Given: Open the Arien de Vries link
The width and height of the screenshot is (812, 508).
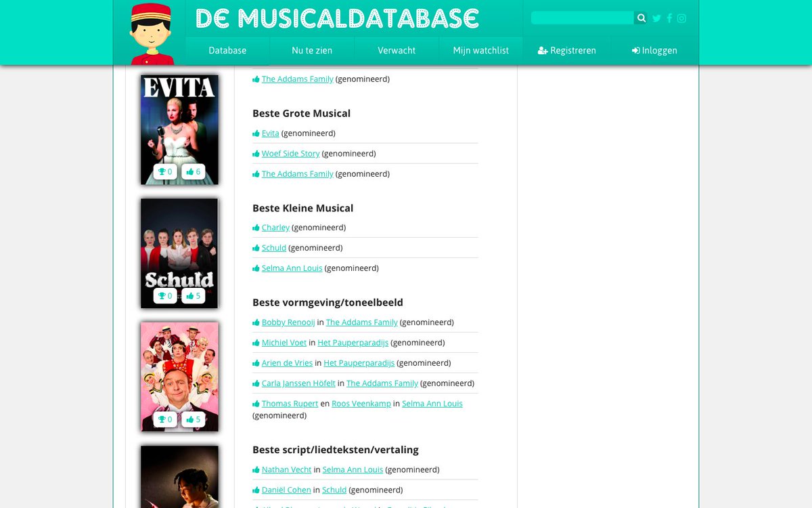Looking at the screenshot, I should point(287,363).
